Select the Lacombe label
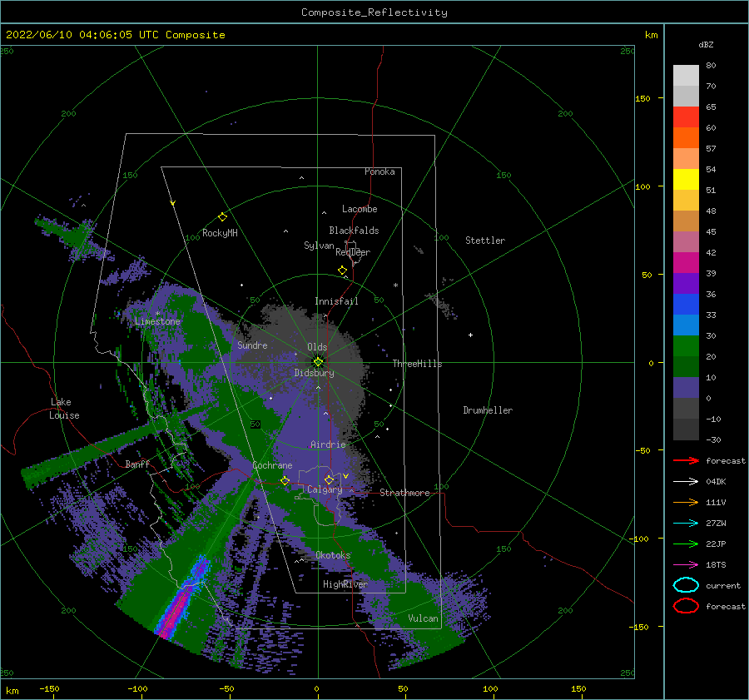 tap(360, 209)
